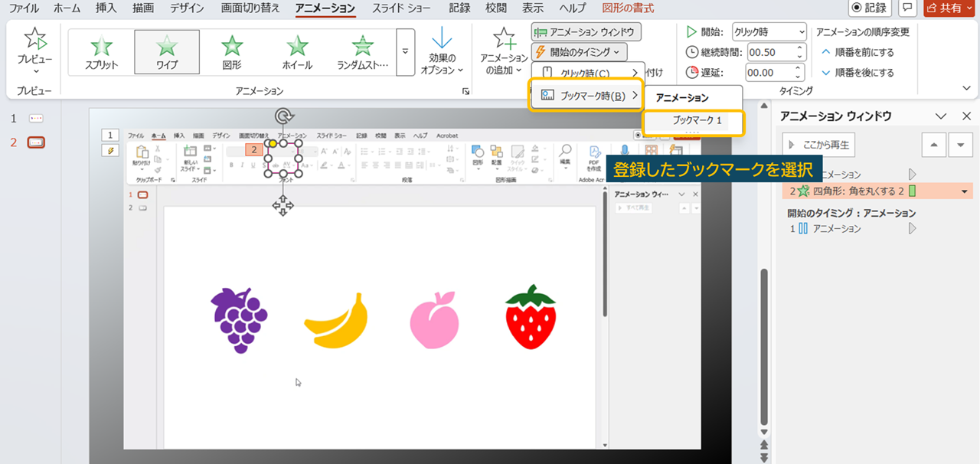Image resolution: width=980 pixels, height=464 pixels.
Task: Select slide 1 thumbnail in the panel
Action: pyautogui.click(x=36, y=119)
